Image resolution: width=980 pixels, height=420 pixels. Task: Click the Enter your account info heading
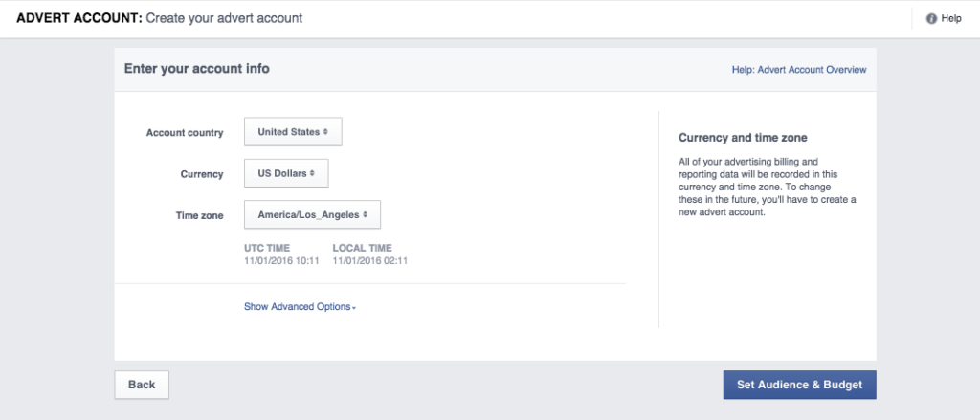tap(197, 69)
